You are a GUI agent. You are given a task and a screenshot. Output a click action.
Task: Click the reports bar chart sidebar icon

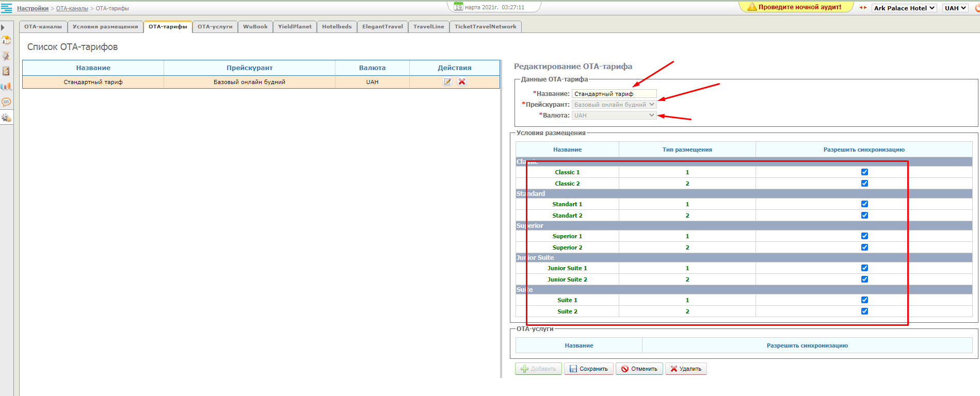pyautogui.click(x=6, y=87)
